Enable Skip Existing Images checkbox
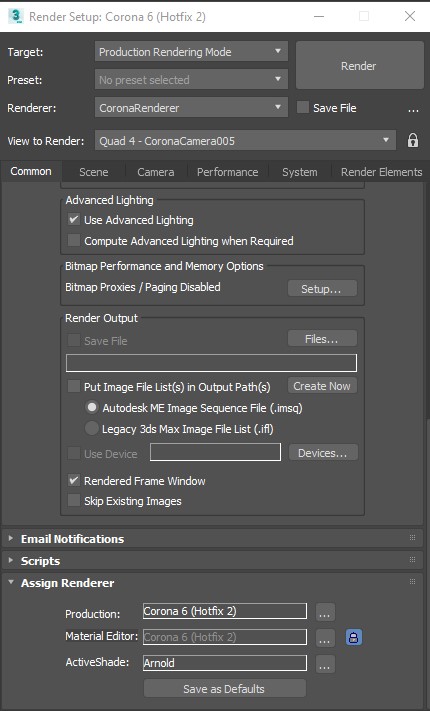This screenshot has width=430, height=711. tap(73, 501)
